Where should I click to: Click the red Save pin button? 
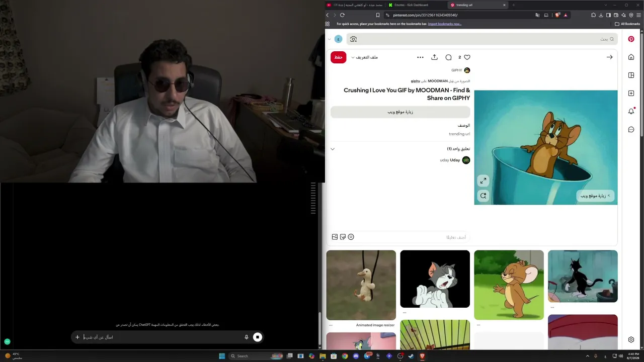coord(338,57)
